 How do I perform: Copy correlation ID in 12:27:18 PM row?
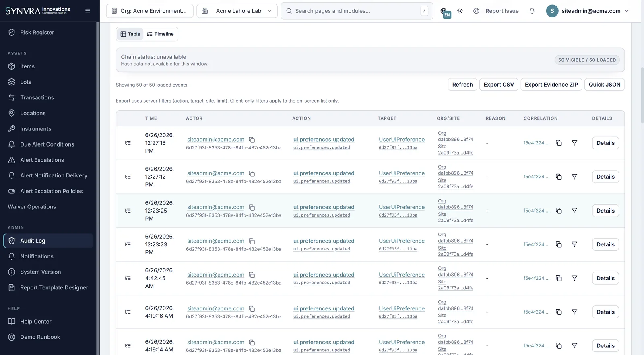(x=559, y=143)
